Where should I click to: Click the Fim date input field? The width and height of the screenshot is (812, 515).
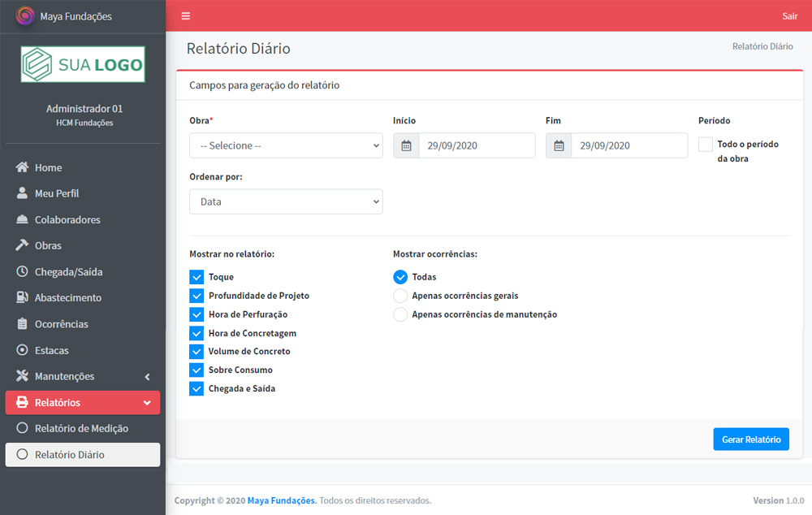click(630, 145)
